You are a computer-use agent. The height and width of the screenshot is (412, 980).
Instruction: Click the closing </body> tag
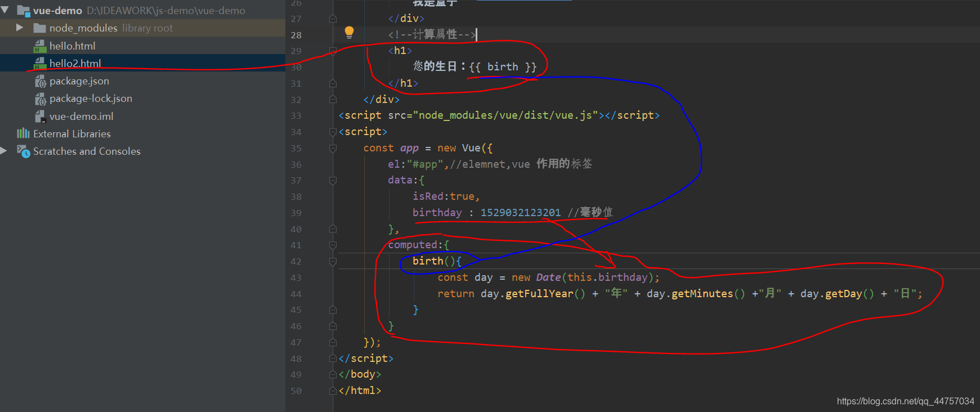[x=360, y=374]
